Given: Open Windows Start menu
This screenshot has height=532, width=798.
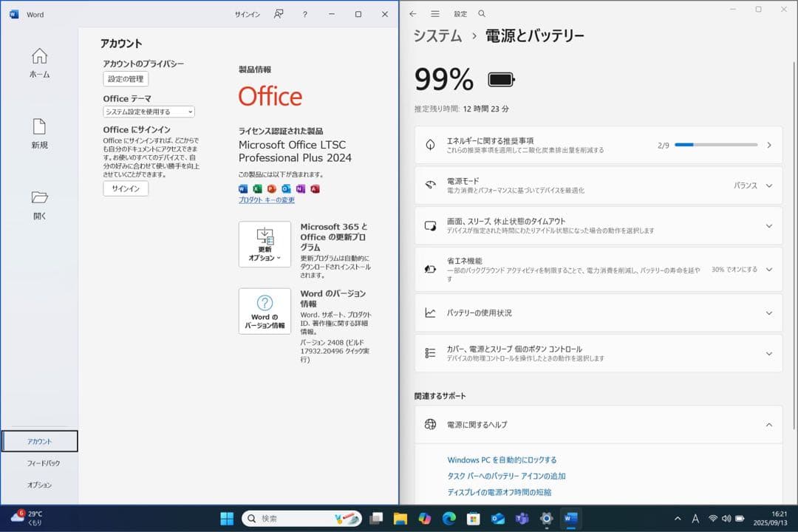Looking at the screenshot, I should click(x=227, y=518).
